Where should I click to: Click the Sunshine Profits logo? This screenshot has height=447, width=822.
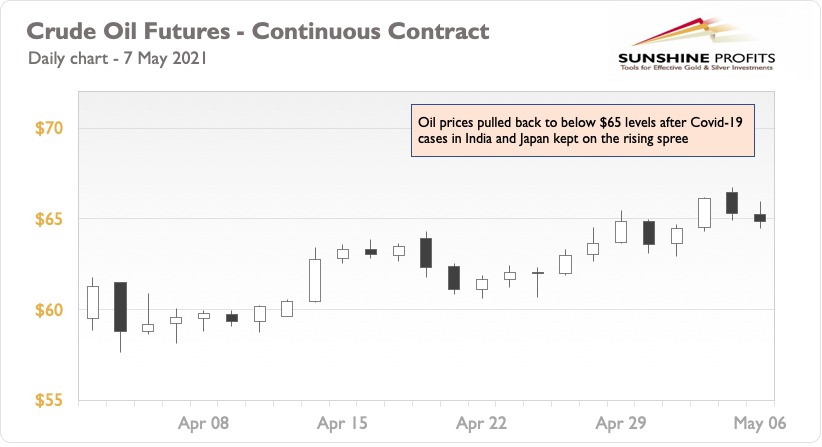(x=696, y=45)
